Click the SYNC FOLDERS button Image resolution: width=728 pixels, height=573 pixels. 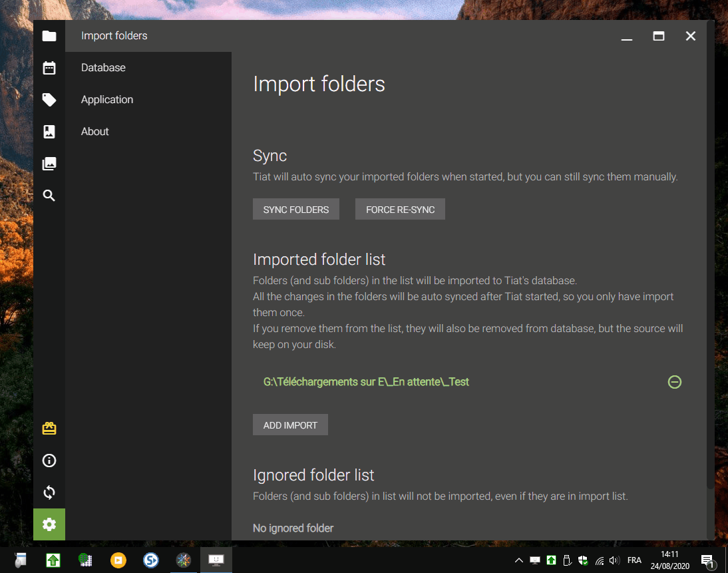click(x=295, y=210)
